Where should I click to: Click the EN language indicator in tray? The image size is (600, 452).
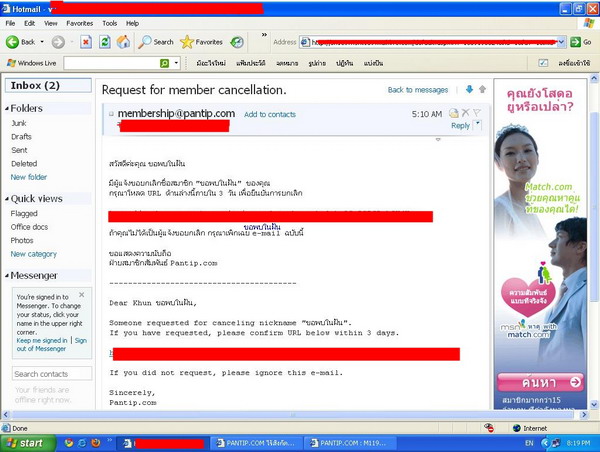tap(529, 443)
